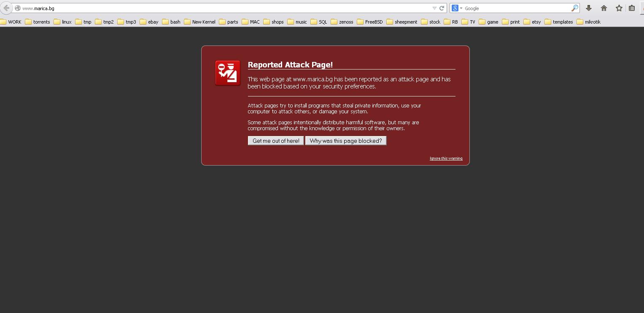This screenshot has height=313, width=644.
Task: Click into the www.marica.bg address bar
Action: (x=211, y=8)
